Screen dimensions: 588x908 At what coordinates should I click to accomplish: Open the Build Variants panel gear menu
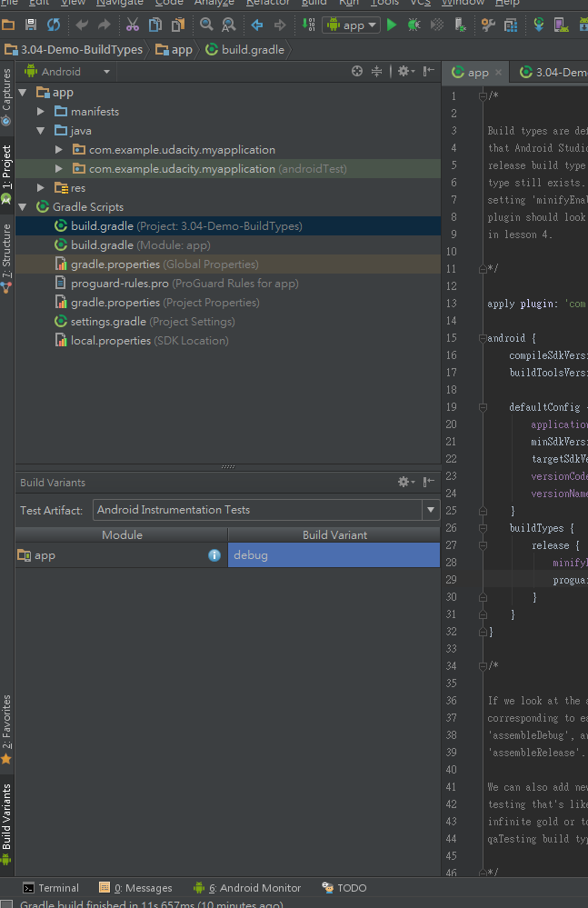(x=405, y=482)
